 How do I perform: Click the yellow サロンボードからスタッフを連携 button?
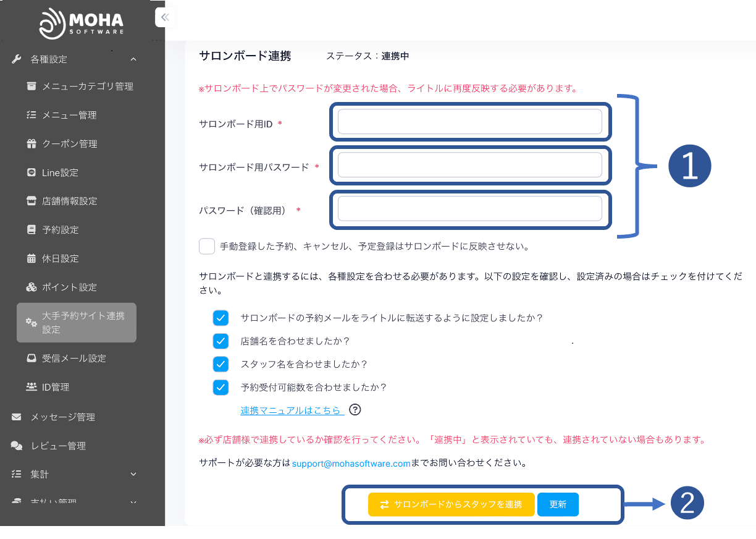[451, 504]
